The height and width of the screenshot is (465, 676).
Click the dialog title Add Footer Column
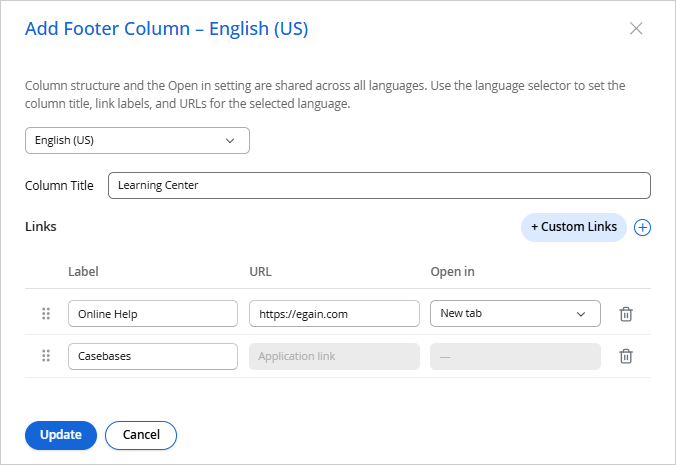[x=166, y=29]
